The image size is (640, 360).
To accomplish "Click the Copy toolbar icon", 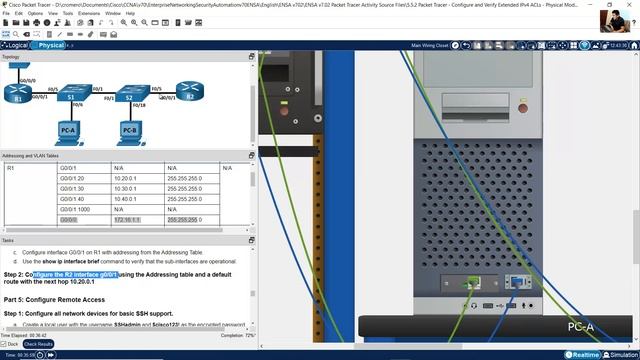I will (80, 23).
